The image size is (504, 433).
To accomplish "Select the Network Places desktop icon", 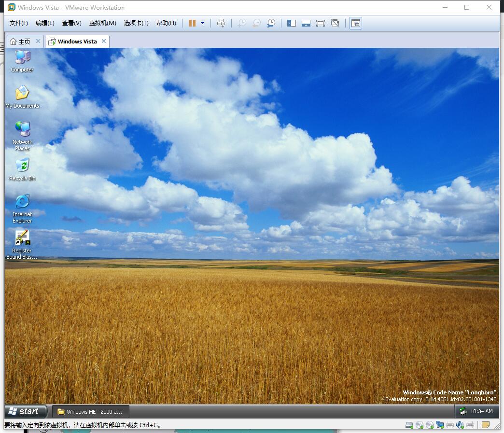I will click(x=23, y=136).
